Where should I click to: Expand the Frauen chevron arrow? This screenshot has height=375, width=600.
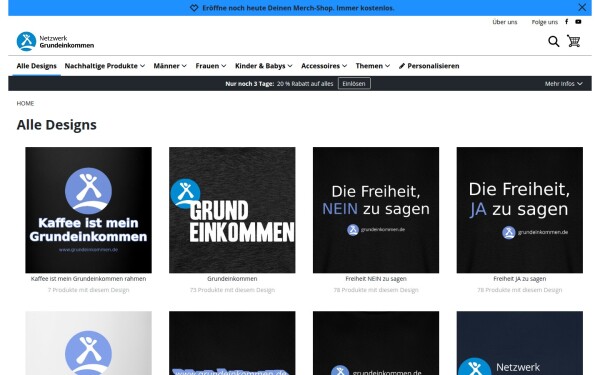[x=223, y=66]
